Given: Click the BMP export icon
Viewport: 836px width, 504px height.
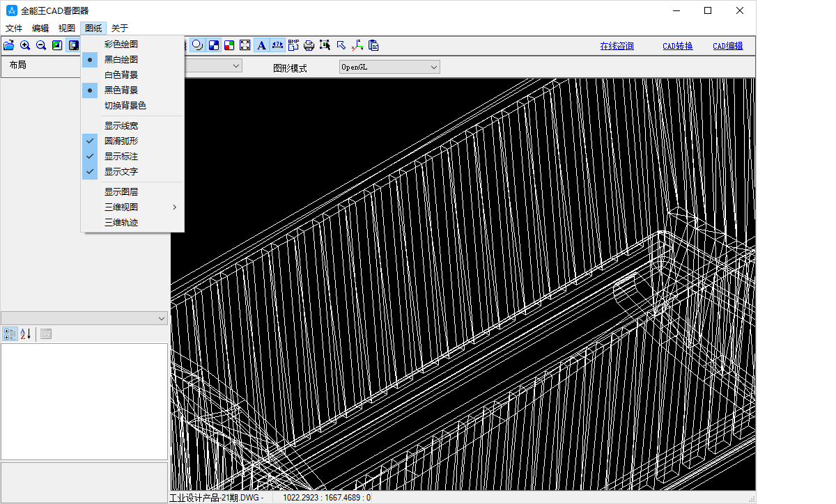Looking at the screenshot, I should click(x=293, y=45).
